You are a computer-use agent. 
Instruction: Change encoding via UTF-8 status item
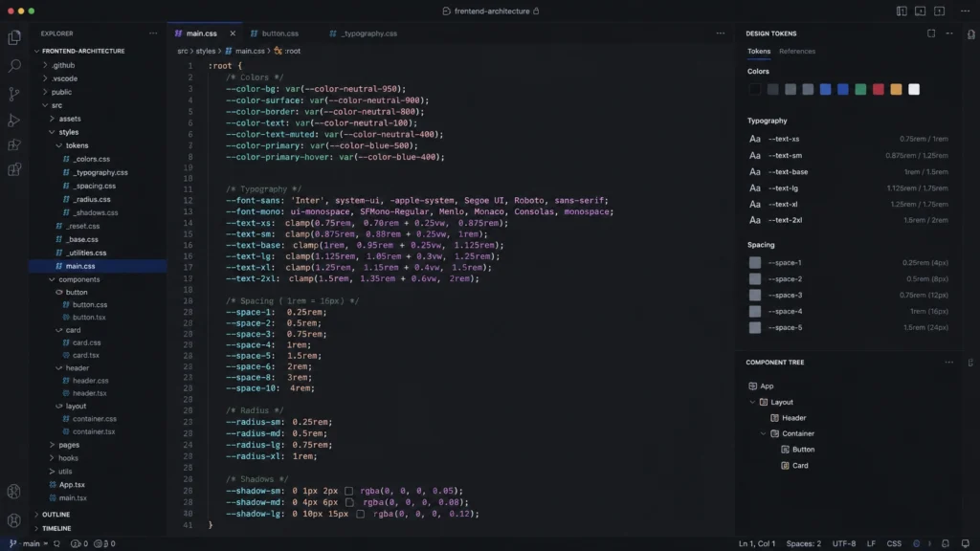click(x=844, y=543)
